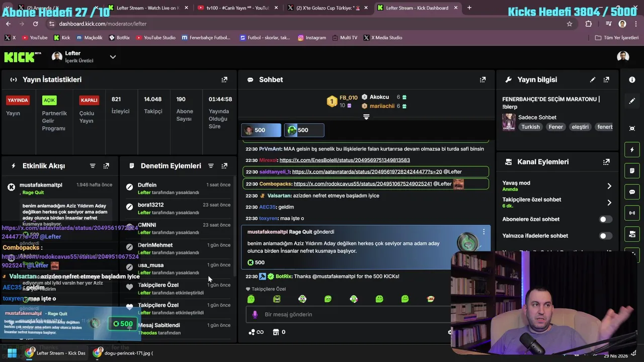Switch to the X'te Golazo Cup Türkiye tab
This screenshot has width=644, height=362.
pos(328,8)
